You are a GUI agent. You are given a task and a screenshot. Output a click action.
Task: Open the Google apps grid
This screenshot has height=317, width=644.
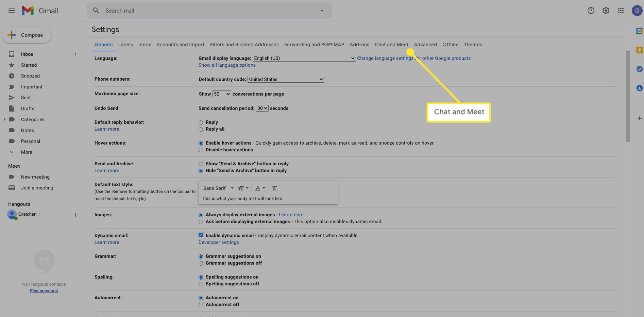point(621,11)
